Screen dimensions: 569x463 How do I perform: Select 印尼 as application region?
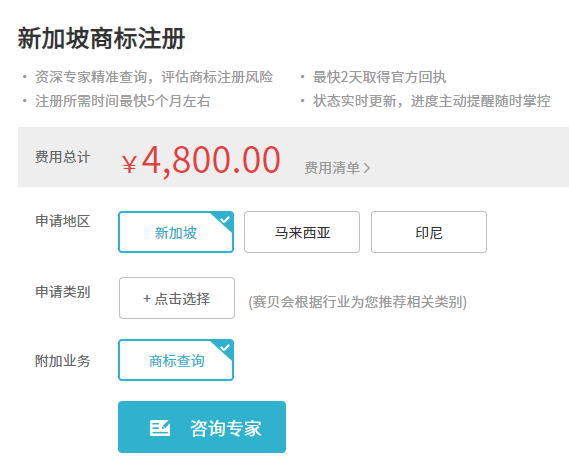point(429,232)
